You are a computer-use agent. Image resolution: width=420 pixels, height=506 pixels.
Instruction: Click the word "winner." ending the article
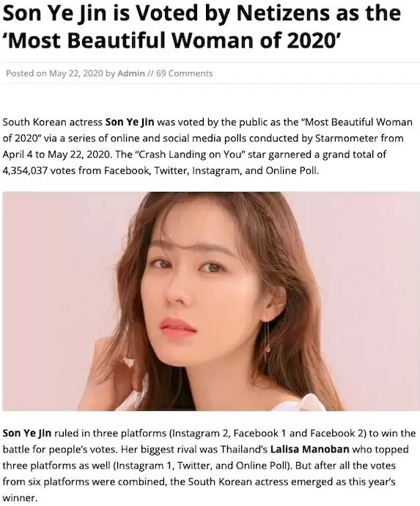(20, 498)
